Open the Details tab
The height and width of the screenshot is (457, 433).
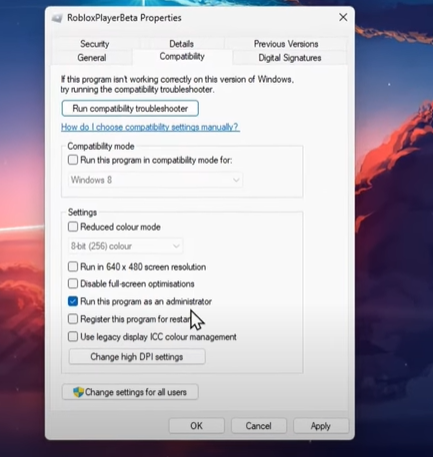click(181, 44)
